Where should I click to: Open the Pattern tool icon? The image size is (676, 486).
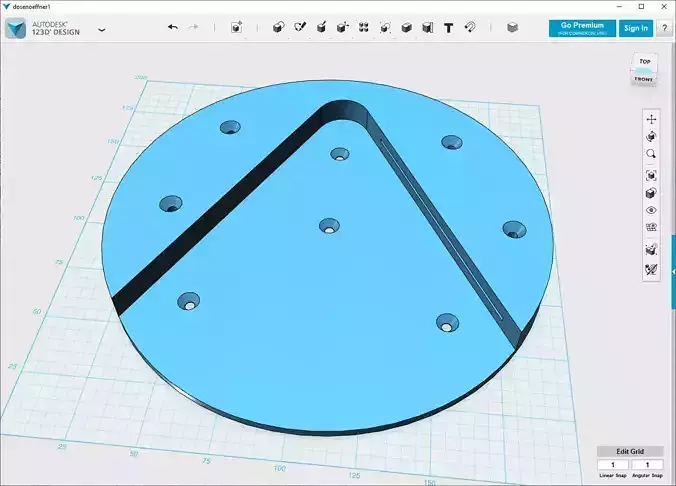(x=364, y=28)
